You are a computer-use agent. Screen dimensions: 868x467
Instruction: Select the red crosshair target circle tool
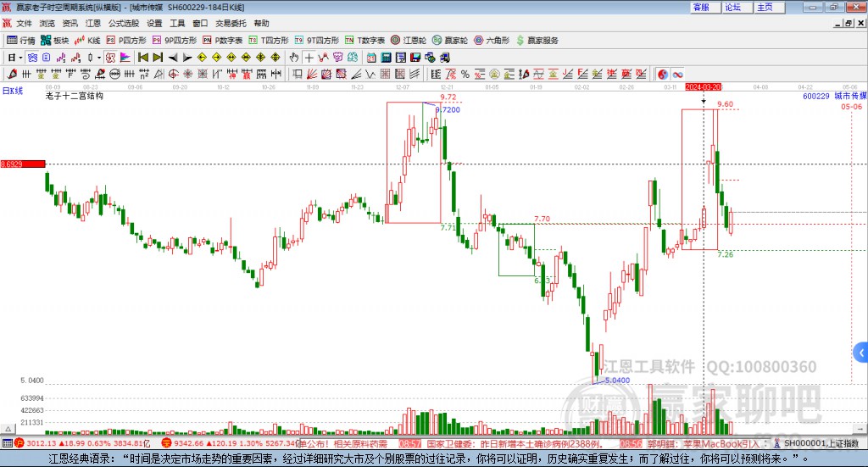coord(173,74)
